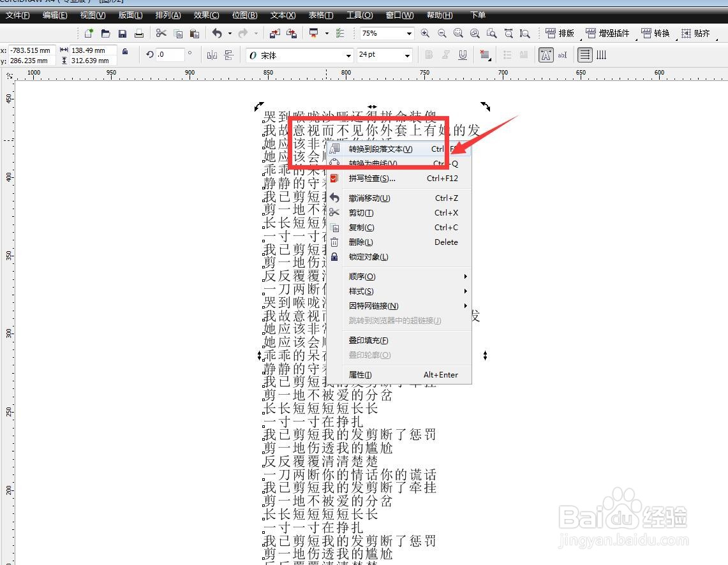This screenshot has width=728, height=565.
Task: Open the 编辑(E) menu
Action: point(55,15)
